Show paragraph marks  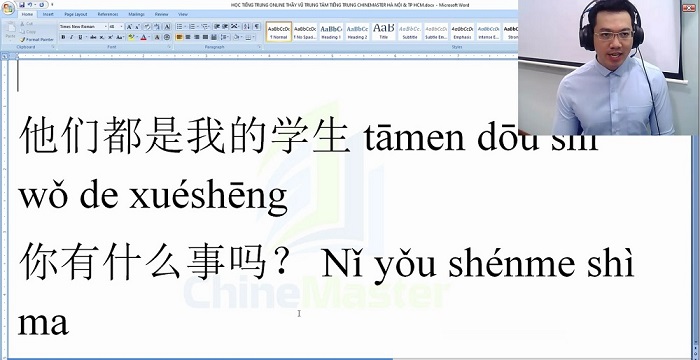click(257, 26)
